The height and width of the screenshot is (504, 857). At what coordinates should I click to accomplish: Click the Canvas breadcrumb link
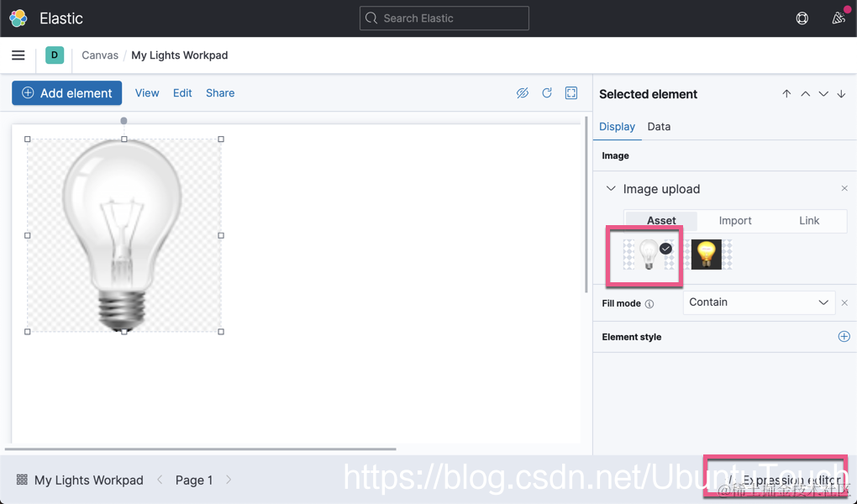pyautogui.click(x=100, y=55)
